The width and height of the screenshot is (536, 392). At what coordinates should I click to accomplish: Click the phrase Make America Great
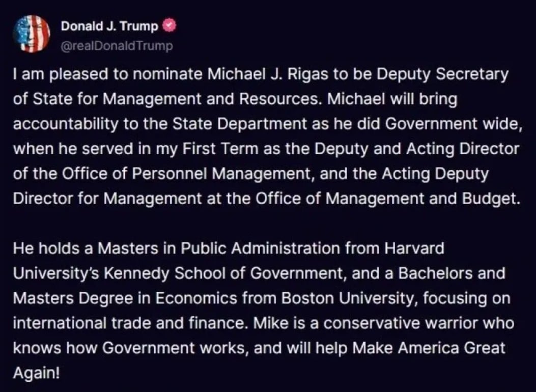428,348
